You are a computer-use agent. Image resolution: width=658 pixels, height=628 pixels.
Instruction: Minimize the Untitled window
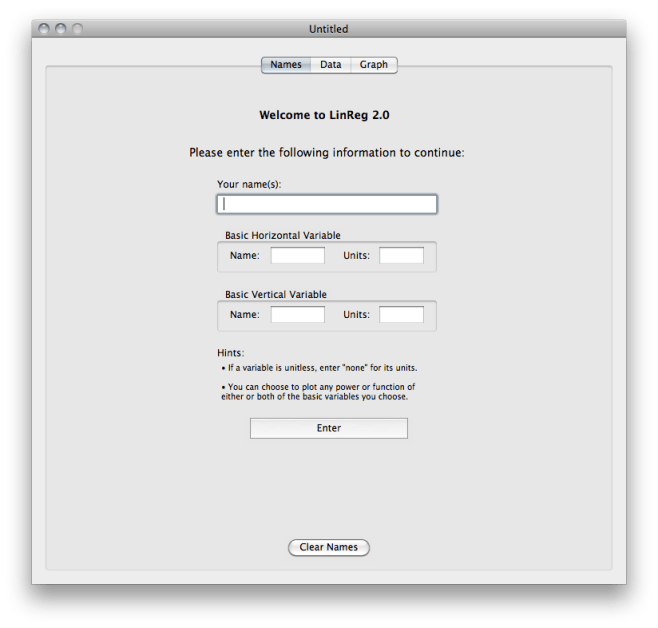click(x=60, y=30)
